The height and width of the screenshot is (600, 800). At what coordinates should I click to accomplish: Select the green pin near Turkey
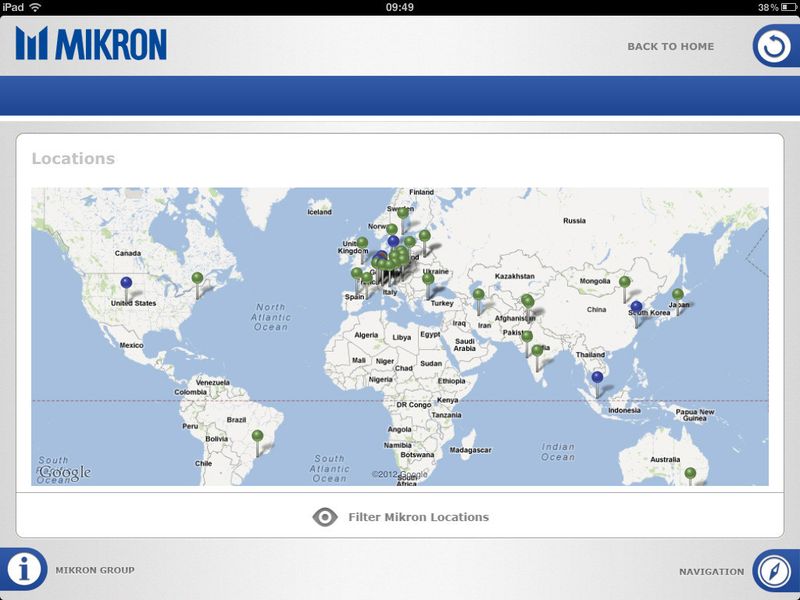point(428,279)
